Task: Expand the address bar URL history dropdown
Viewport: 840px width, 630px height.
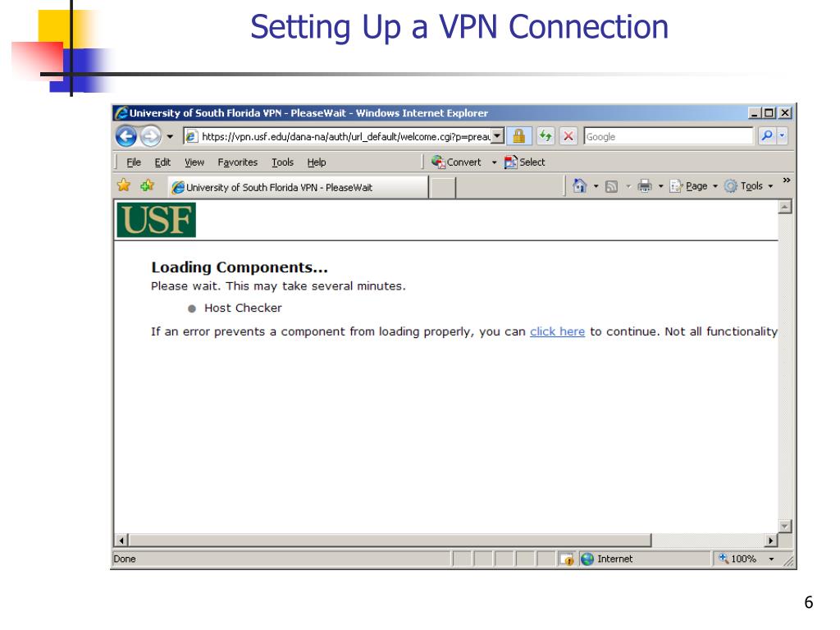Action: tap(498, 136)
